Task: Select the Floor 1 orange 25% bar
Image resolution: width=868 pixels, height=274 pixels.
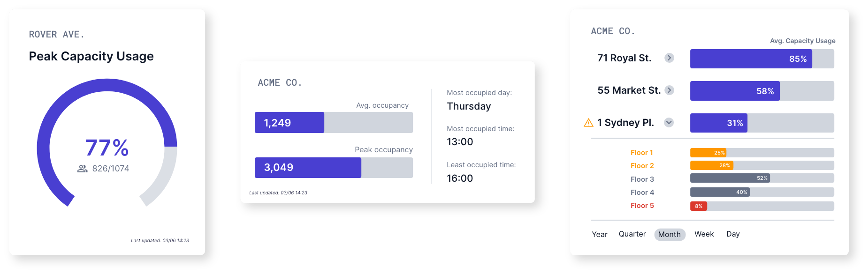Action: 708,153
